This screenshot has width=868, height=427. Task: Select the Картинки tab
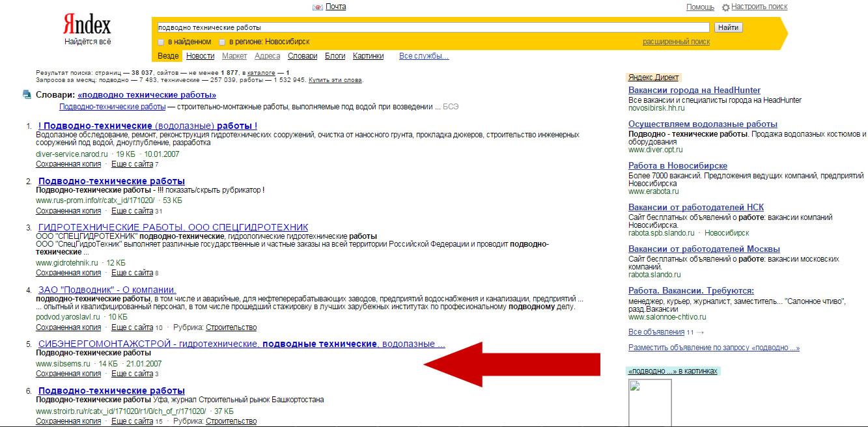pos(369,56)
